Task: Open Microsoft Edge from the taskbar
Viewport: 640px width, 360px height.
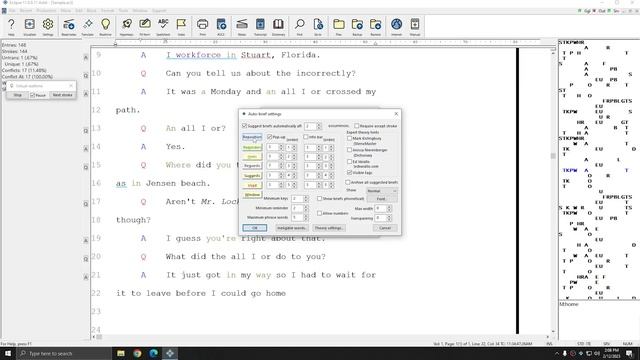Action: 153,353
